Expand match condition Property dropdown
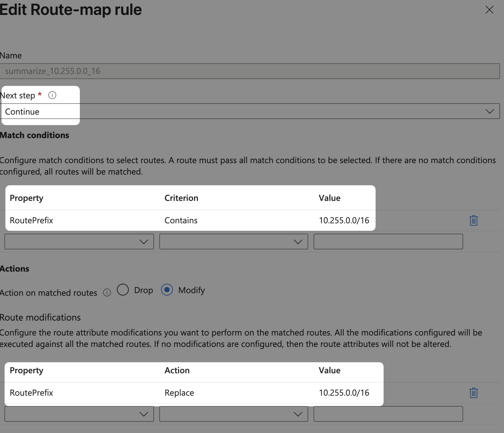This screenshot has height=433, width=504. [x=79, y=242]
